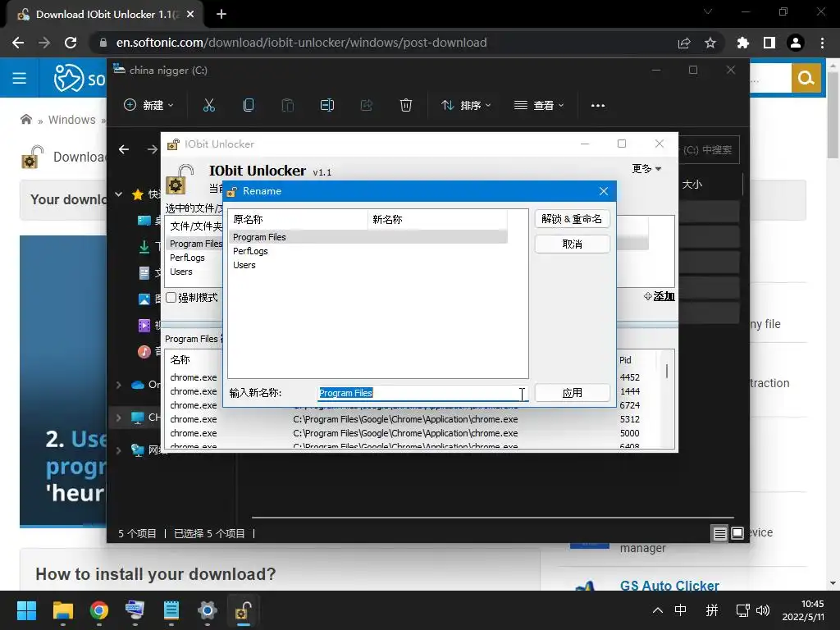This screenshot has height=630, width=840.
Task: Click the Chrome address bar URL
Action: (x=302, y=43)
